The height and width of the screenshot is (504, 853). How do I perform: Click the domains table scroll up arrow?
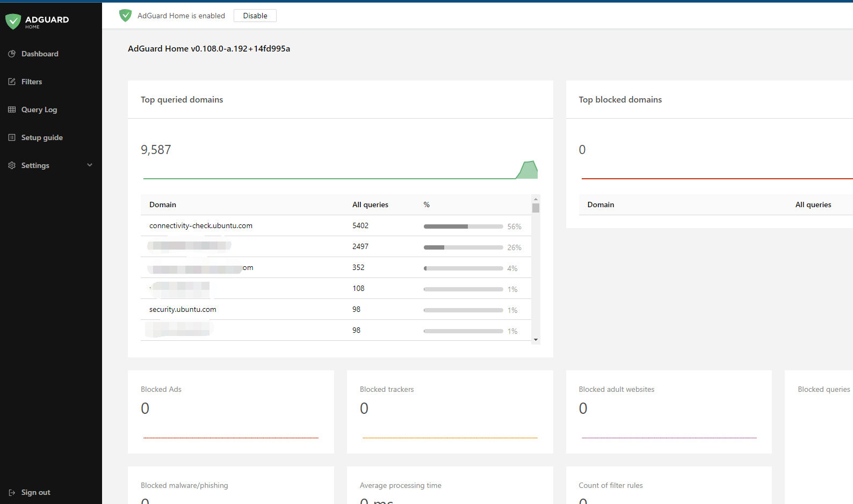(x=536, y=199)
